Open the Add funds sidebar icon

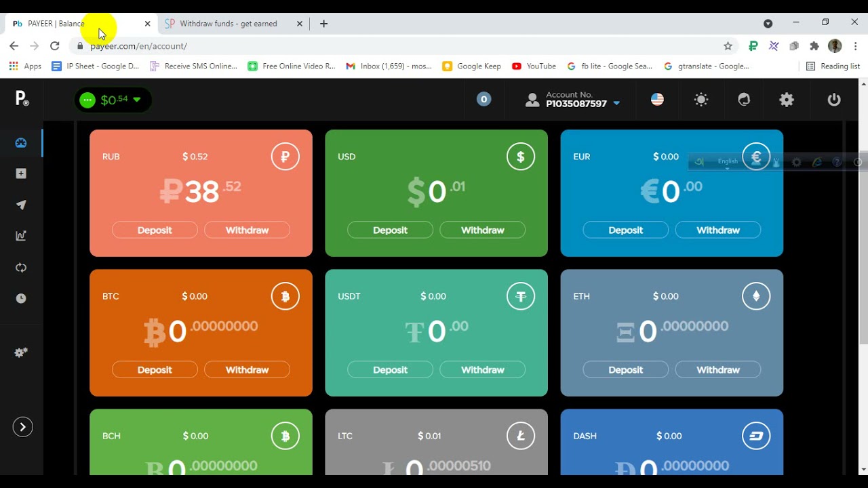point(21,174)
